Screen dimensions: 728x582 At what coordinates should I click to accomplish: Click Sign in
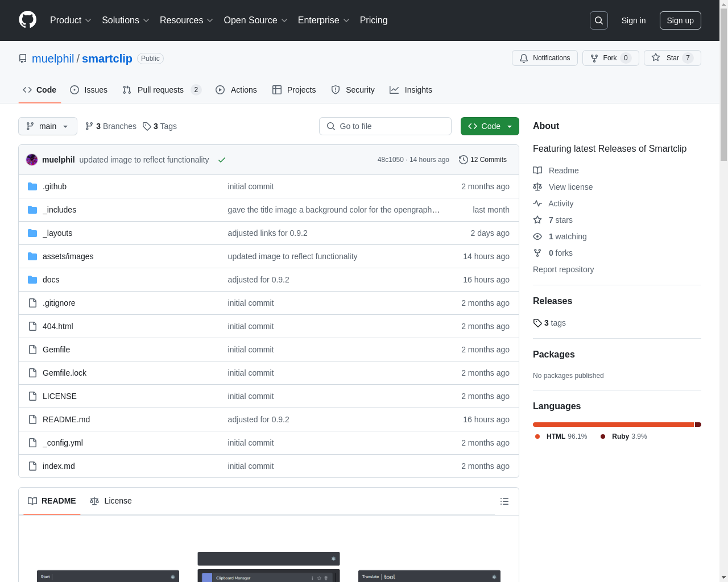[x=634, y=20]
